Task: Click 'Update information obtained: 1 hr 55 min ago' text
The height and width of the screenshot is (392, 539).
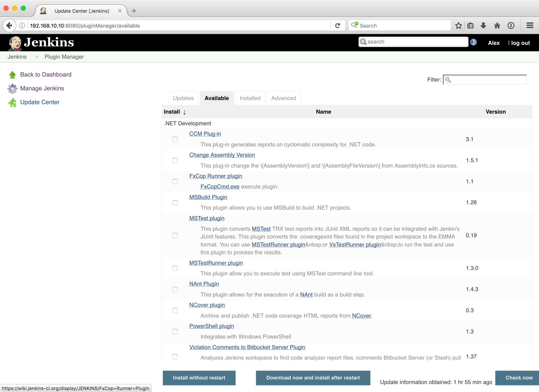Action: (x=436, y=382)
